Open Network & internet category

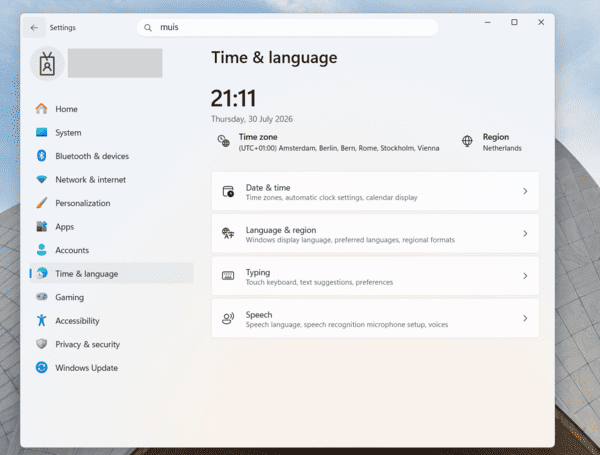pos(111,179)
